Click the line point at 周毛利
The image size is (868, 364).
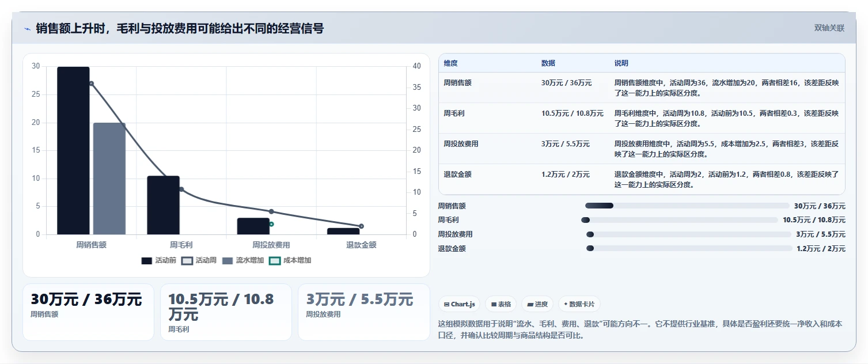[181, 189]
